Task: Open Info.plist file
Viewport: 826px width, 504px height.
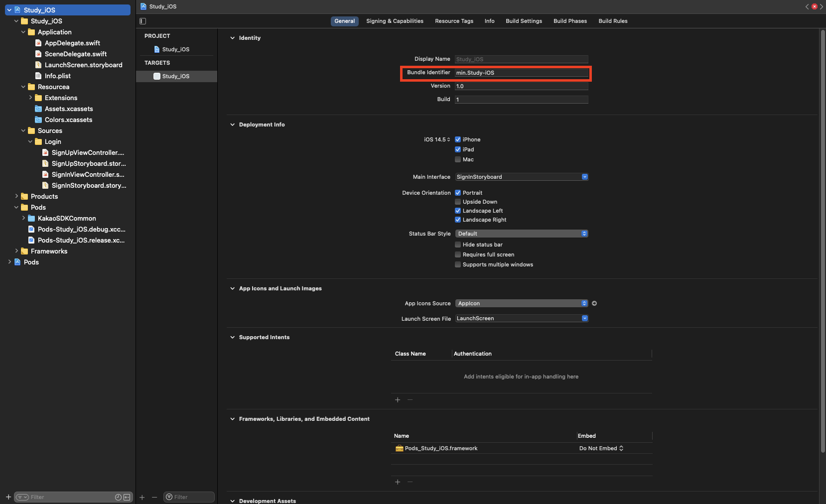Action: (x=57, y=76)
